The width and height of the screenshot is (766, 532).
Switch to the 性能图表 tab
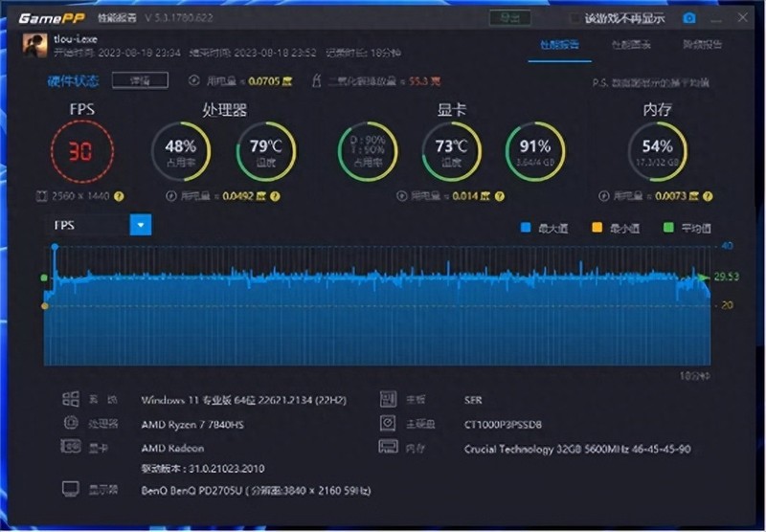631,45
